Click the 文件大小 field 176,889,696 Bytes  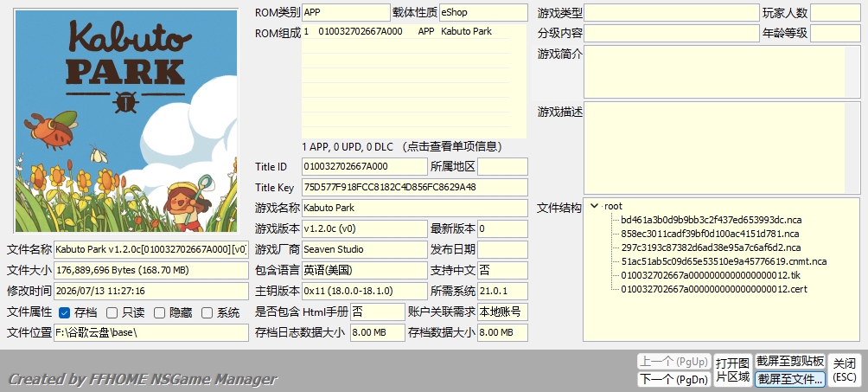pyautogui.click(x=151, y=270)
